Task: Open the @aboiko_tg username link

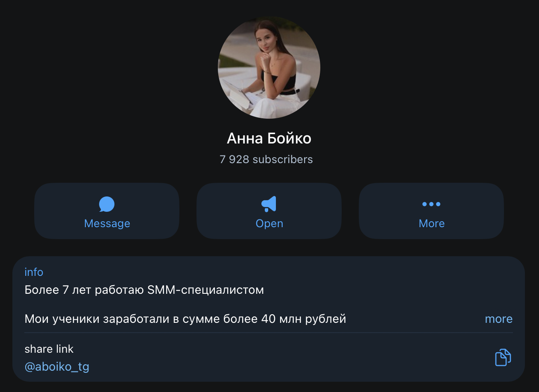Action: point(57,367)
